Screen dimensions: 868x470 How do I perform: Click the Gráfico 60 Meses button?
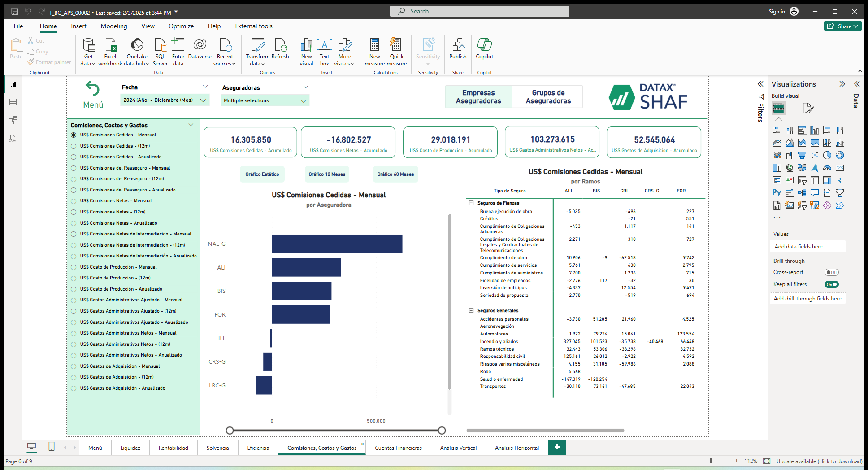coord(395,174)
